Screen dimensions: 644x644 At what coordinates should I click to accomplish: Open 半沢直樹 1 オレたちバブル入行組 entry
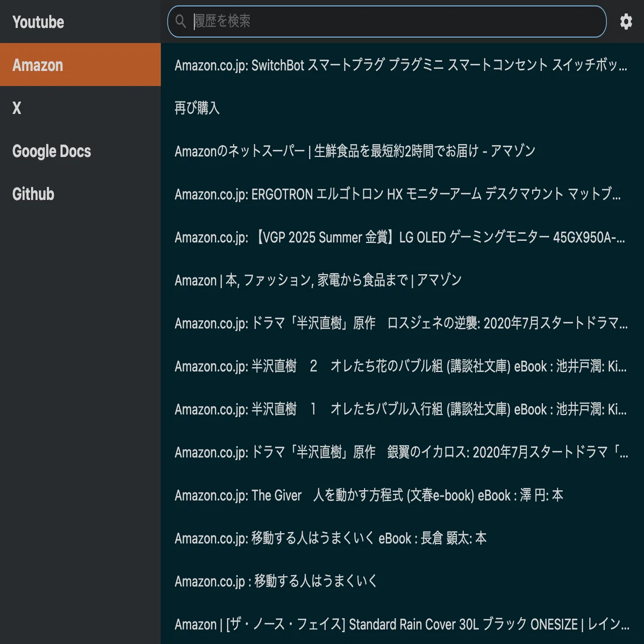(402, 409)
